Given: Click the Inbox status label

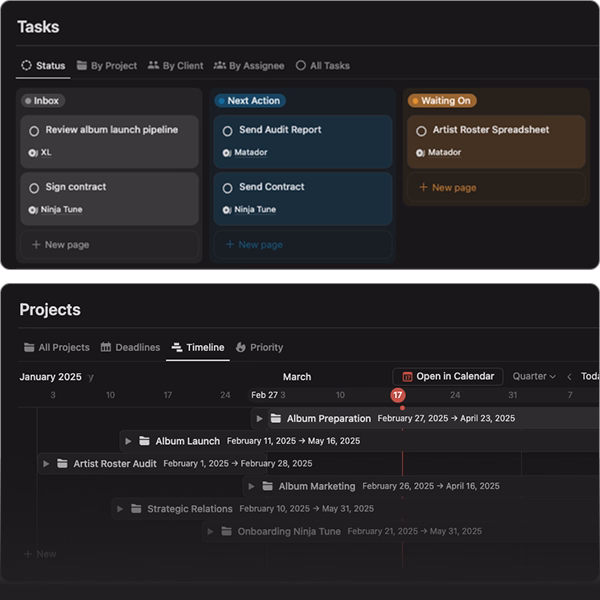Looking at the screenshot, I should [42, 101].
